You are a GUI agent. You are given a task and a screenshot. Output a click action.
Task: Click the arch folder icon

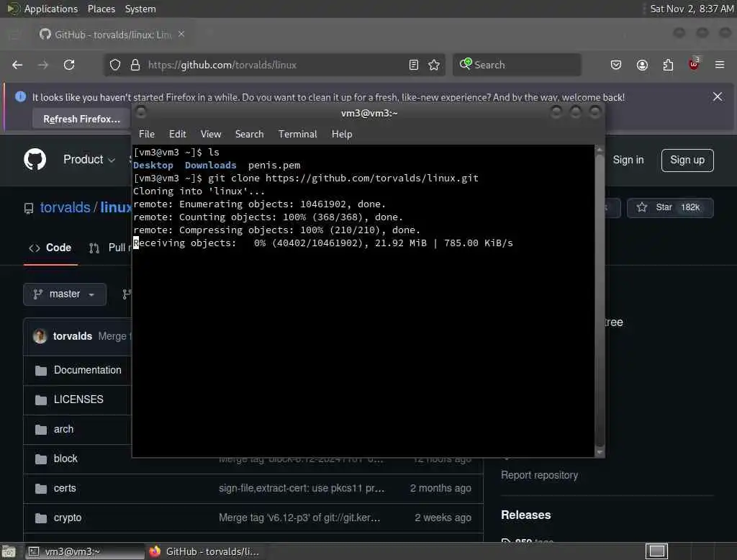pyautogui.click(x=41, y=429)
